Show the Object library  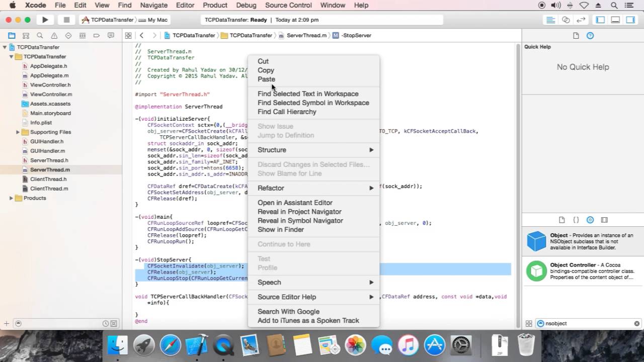590,220
